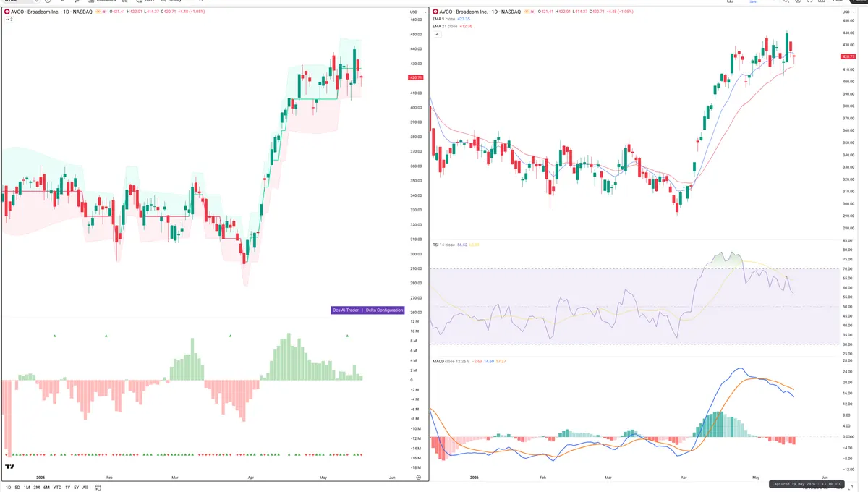868x492 pixels.
Task: Open the left chart's axis settings gear icon
Action: click(418, 478)
